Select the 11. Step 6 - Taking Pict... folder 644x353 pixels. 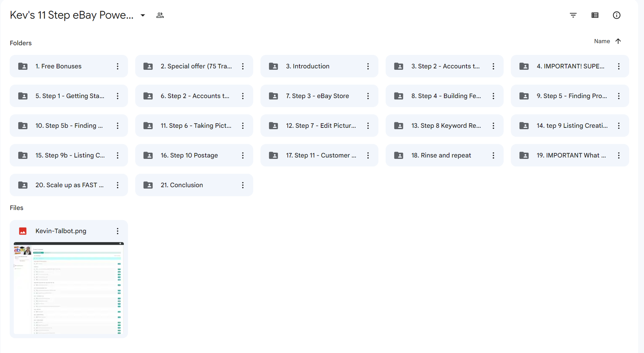pos(194,126)
